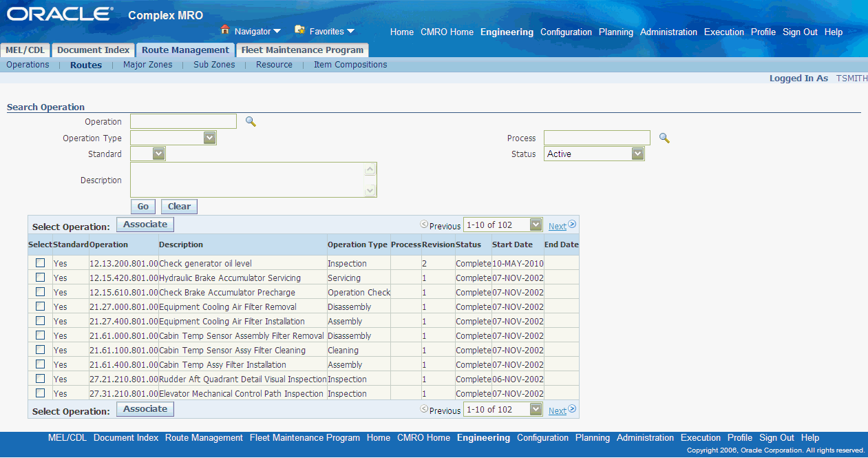
Task: Select checkbox for Check generator oil level
Action: [40, 262]
